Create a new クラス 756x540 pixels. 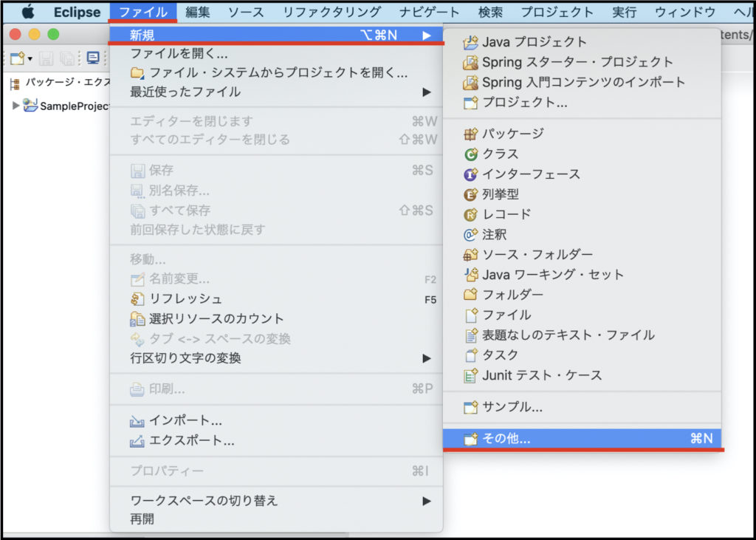click(x=582, y=154)
